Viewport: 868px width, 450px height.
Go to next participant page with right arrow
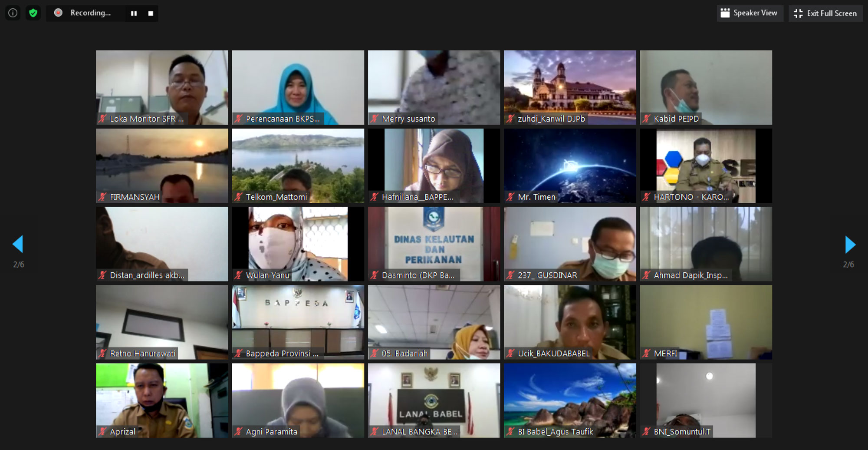850,245
